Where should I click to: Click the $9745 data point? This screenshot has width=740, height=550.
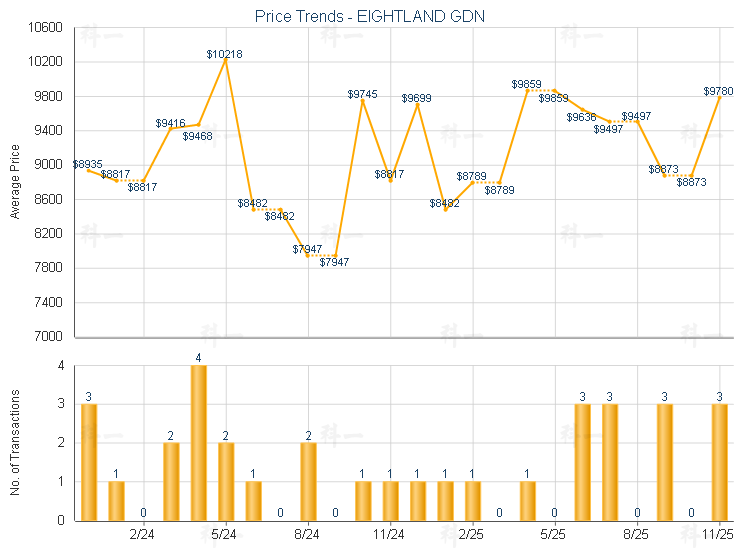click(x=363, y=100)
